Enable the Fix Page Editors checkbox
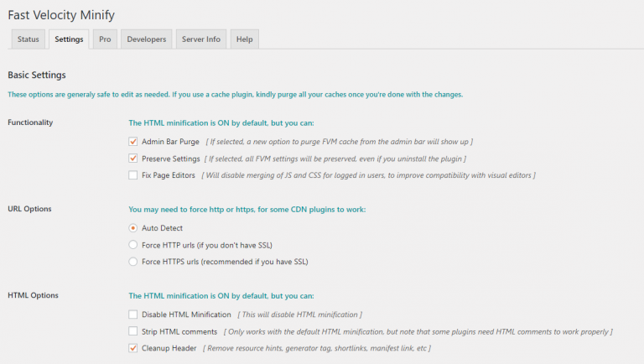 (132, 175)
